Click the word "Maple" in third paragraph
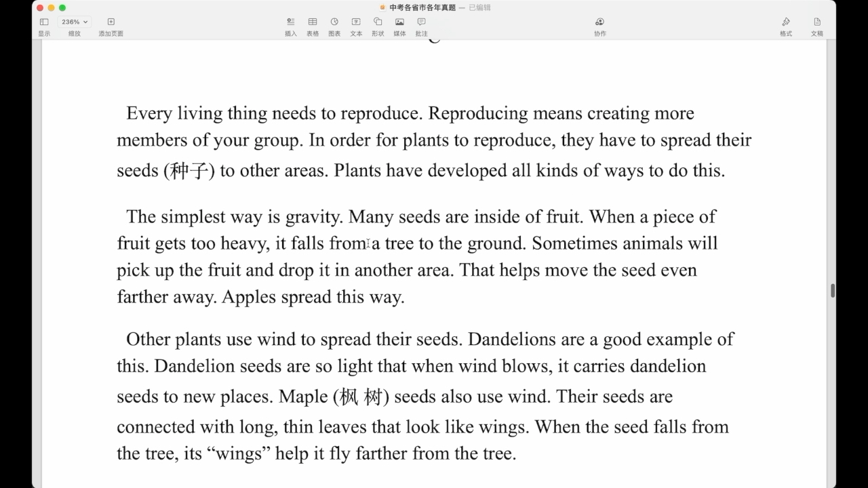Image resolution: width=868 pixels, height=488 pixels. click(303, 396)
